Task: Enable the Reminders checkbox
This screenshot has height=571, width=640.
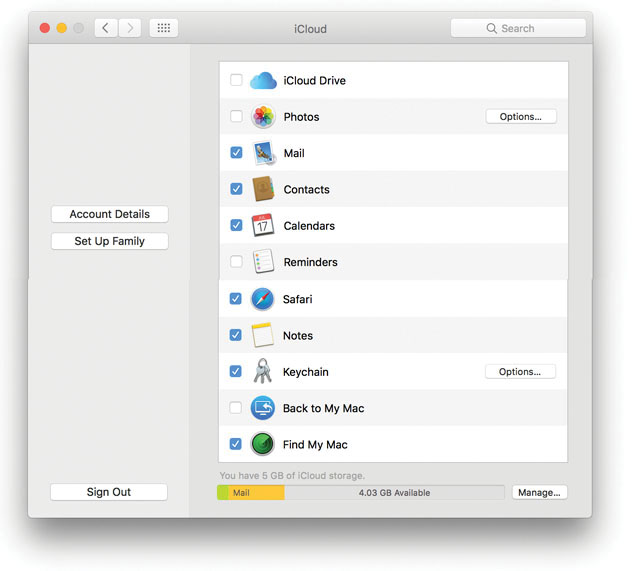Action: pyautogui.click(x=236, y=261)
